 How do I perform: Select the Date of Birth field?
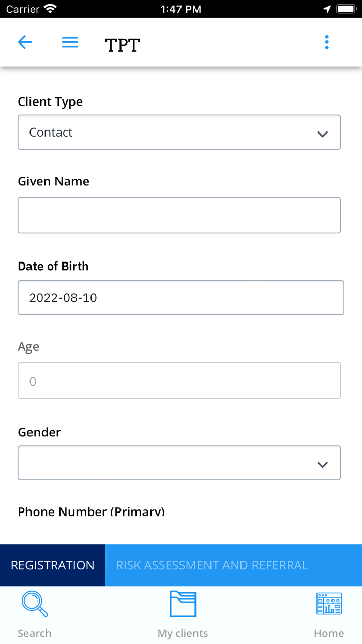point(180,298)
